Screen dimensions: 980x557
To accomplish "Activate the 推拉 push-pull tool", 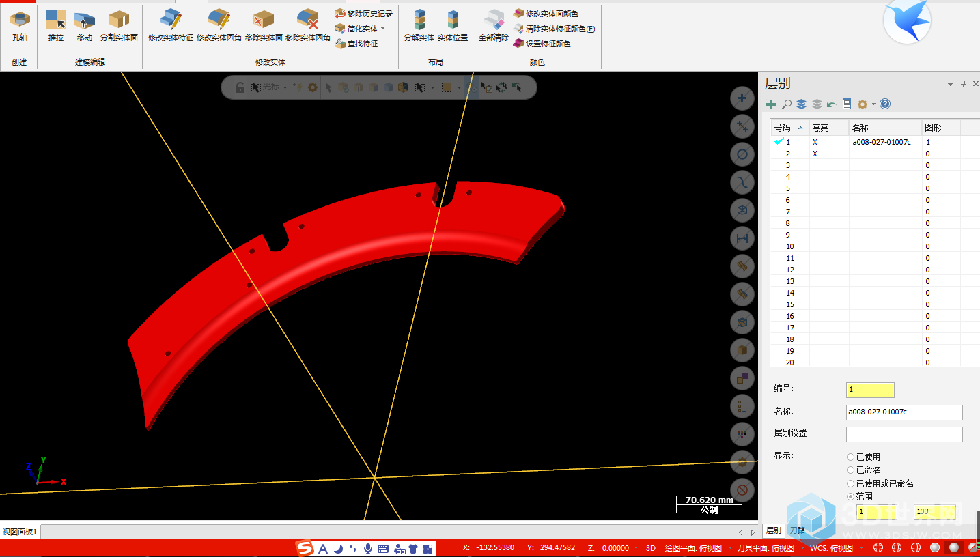I will pyautogui.click(x=56, y=26).
